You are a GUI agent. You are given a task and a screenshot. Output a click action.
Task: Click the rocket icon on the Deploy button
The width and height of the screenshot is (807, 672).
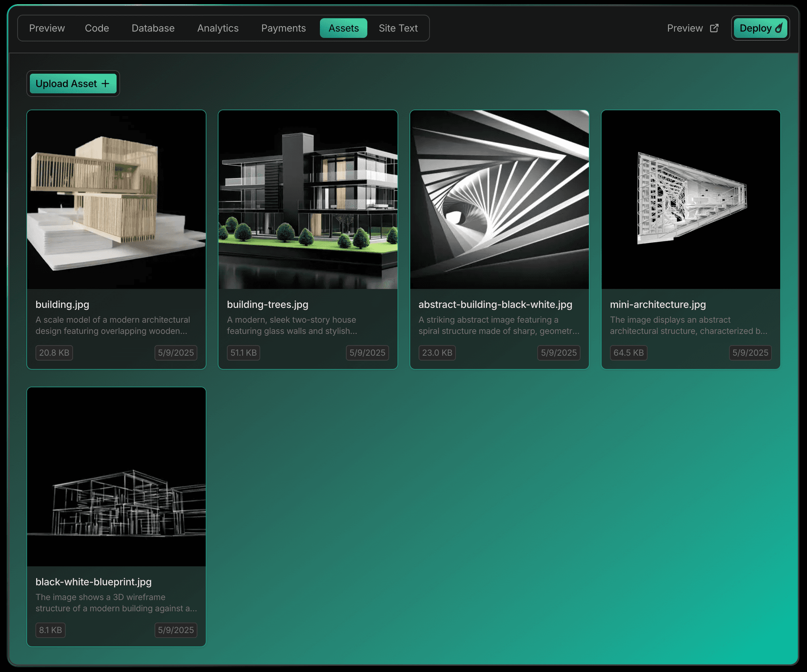pos(779,28)
